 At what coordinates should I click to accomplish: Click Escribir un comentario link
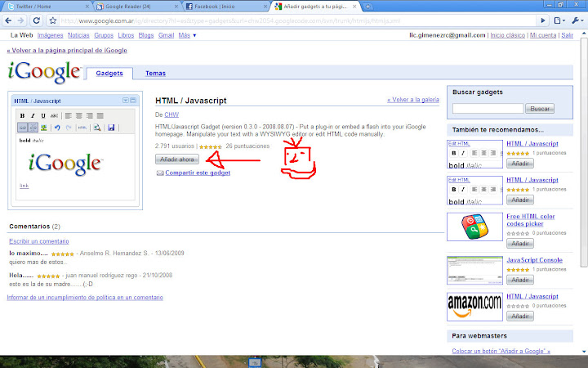(39, 241)
